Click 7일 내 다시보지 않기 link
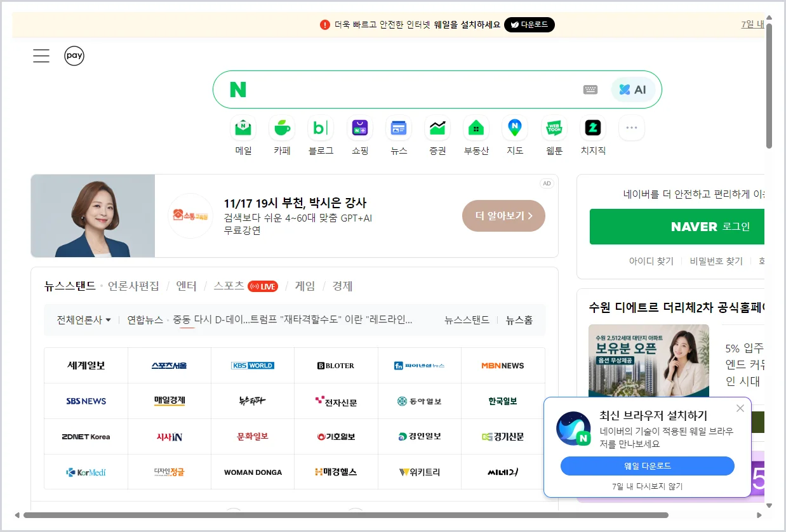Viewport: 786px width, 532px height. [647, 486]
